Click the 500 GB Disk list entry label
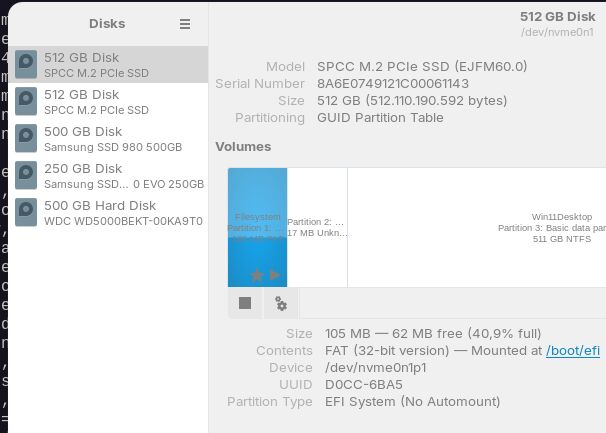606x433 pixels. tap(83, 131)
